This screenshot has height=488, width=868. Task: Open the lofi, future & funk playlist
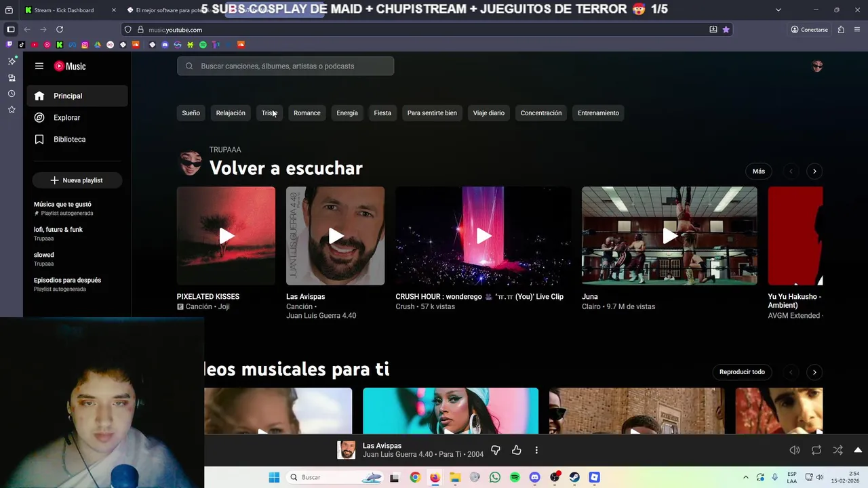[77, 234]
